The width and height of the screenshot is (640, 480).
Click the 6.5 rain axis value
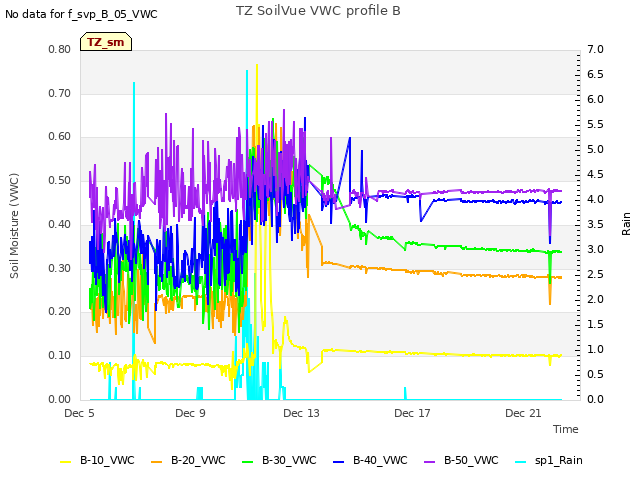[x=595, y=74]
